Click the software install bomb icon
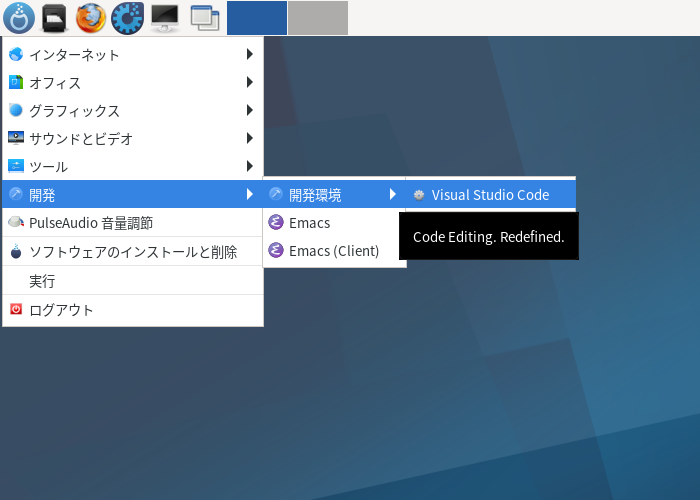 pyautogui.click(x=16, y=251)
